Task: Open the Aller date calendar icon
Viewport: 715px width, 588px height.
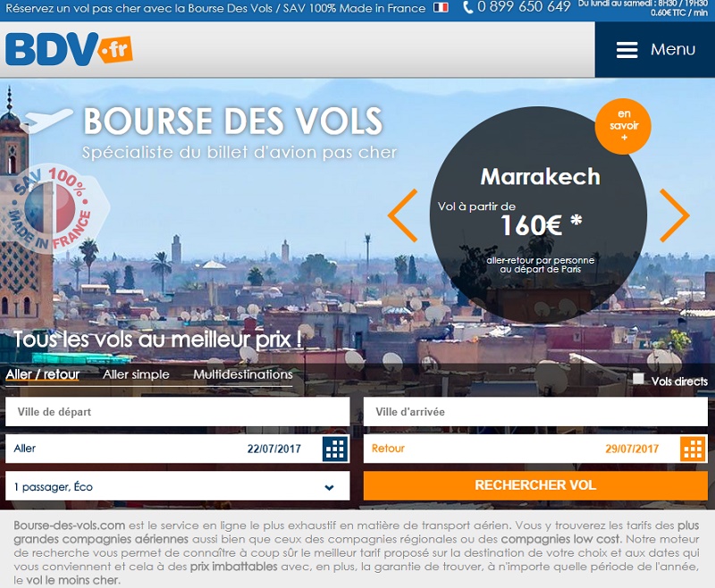Action: [335, 449]
